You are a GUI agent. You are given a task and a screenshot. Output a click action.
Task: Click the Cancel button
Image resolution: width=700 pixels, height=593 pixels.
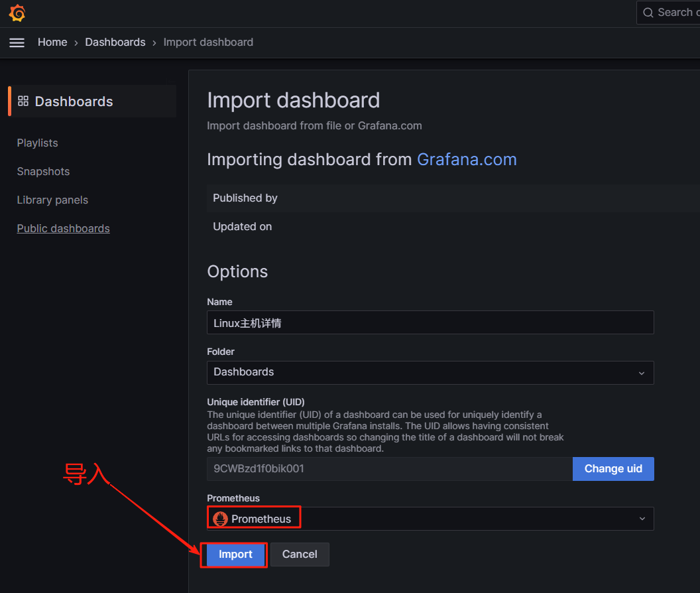[x=300, y=555]
